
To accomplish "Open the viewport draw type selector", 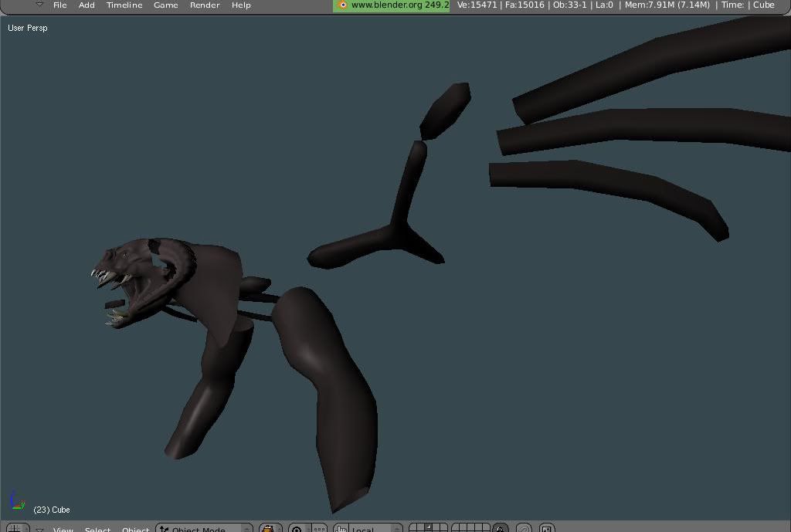I will (x=270, y=529).
